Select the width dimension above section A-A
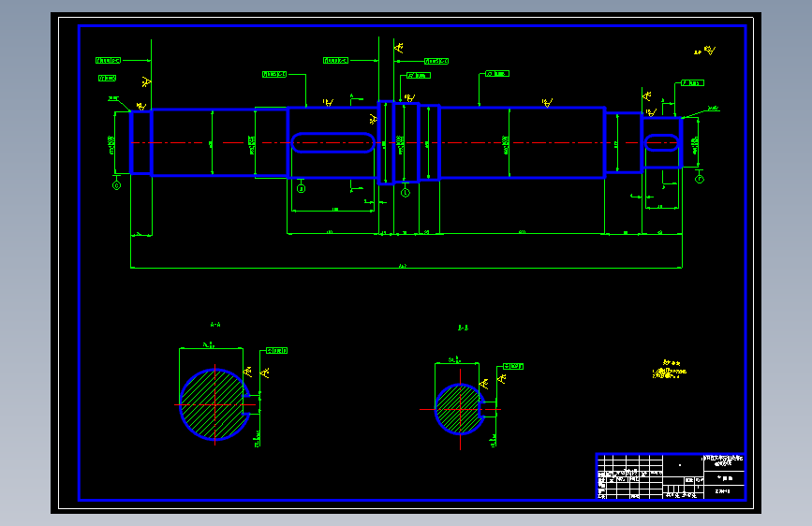The width and height of the screenshot is (812, 526). pyautogui.click(x=211, y=347)
